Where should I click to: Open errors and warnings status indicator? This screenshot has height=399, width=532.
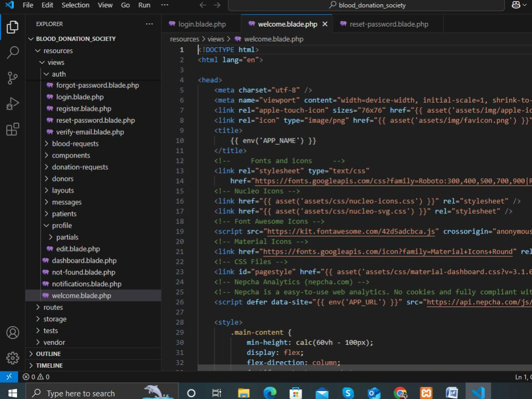[36, 377]
